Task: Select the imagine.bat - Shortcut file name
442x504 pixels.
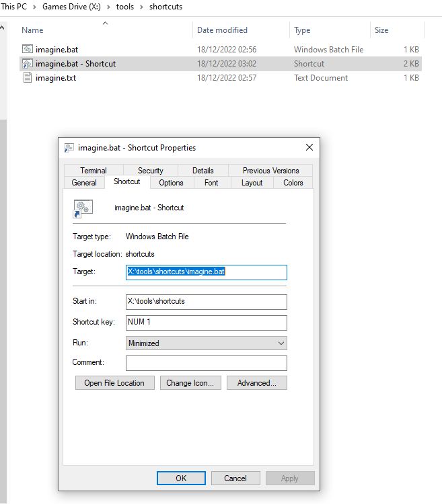Action: [x=75, y=64]
